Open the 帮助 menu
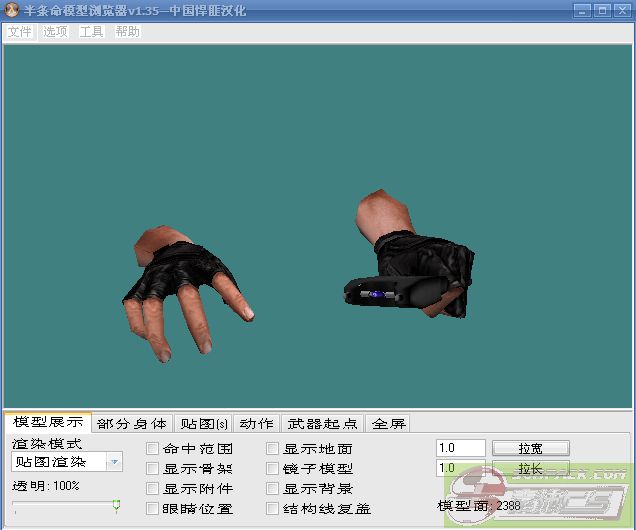Viewport: 636px width, 530px height. [127, 31]
